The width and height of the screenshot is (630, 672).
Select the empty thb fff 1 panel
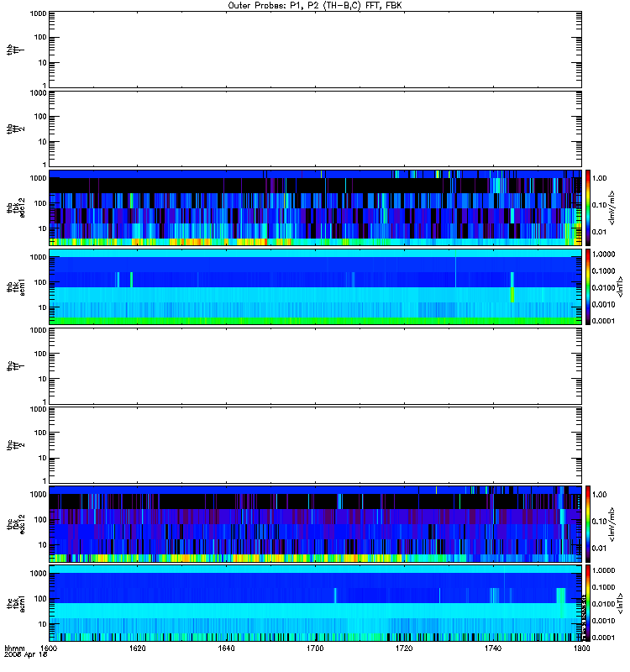[315, 50]
